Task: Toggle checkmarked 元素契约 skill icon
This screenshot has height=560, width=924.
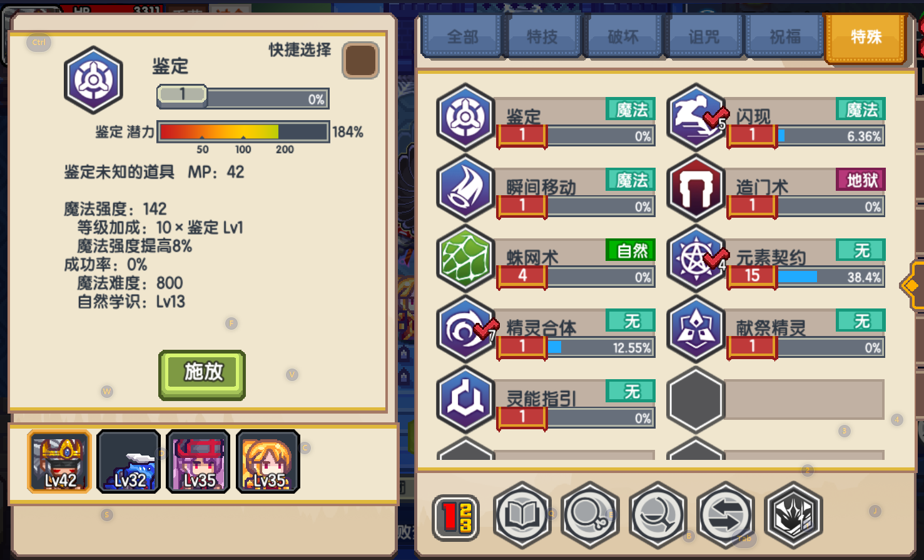Action: (x=696, y=258)
